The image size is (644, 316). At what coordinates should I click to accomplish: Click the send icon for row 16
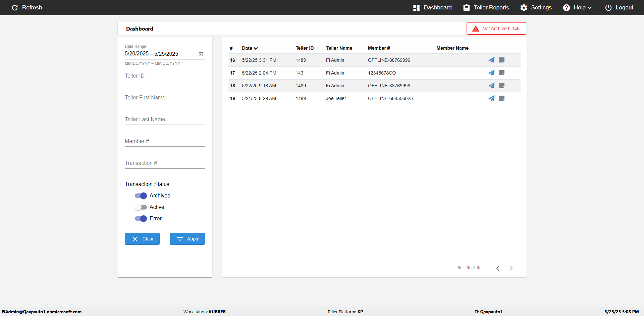[x=491, y=60]
